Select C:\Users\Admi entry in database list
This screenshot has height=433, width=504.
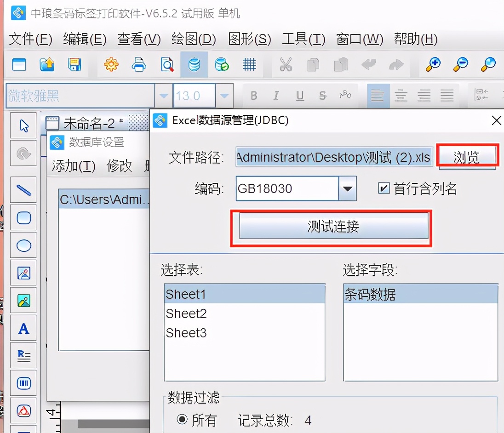[104, 199]
